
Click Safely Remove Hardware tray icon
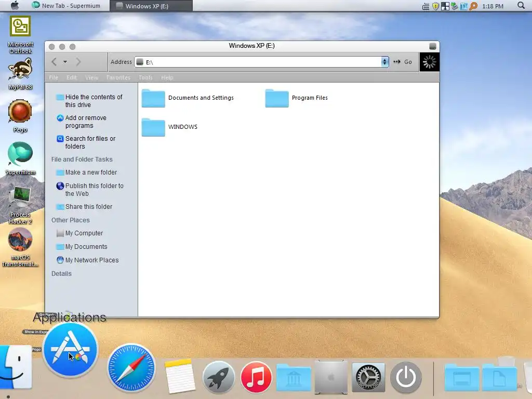454,6
